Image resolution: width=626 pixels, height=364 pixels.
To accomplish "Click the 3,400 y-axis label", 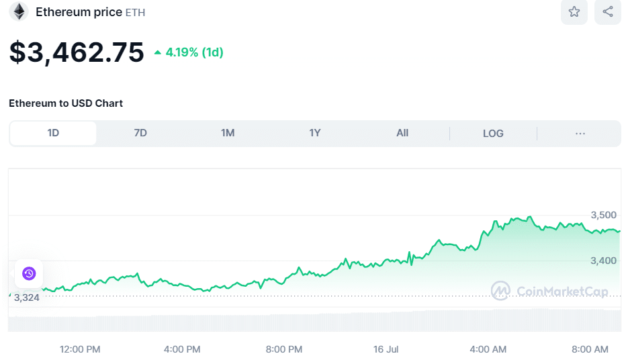I will (603, 261).
